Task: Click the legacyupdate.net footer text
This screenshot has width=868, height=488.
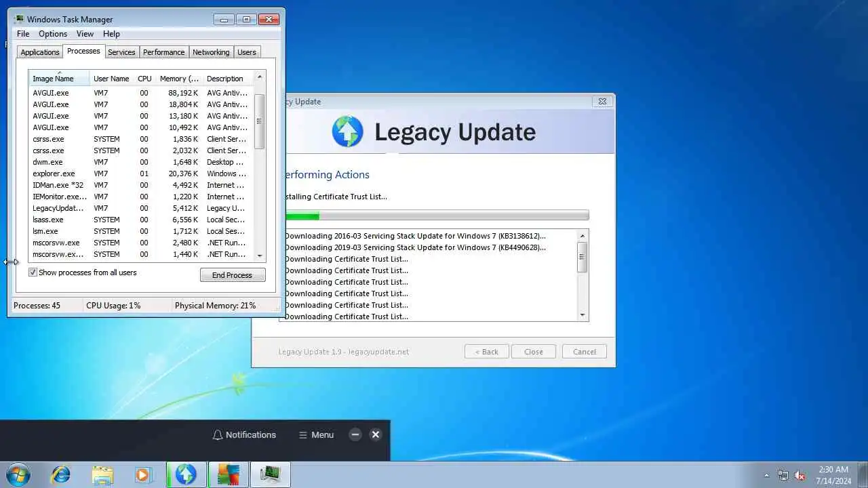Action: 378,352
